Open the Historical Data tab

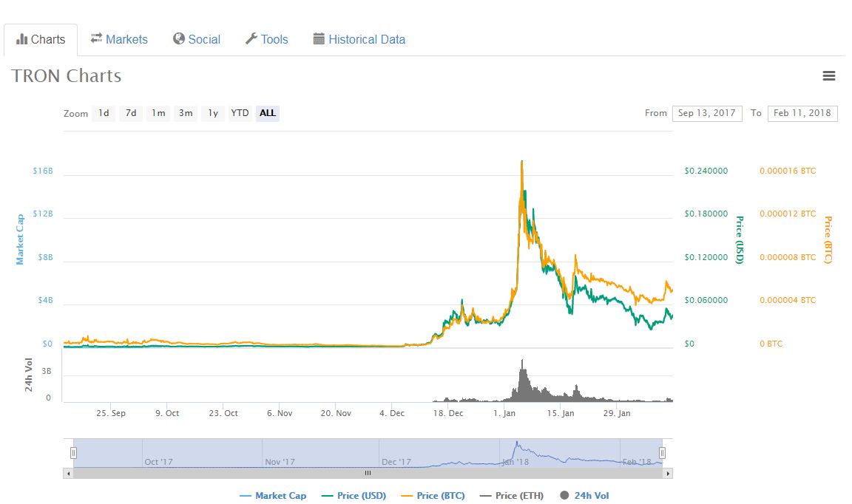[x=359, y=40]
